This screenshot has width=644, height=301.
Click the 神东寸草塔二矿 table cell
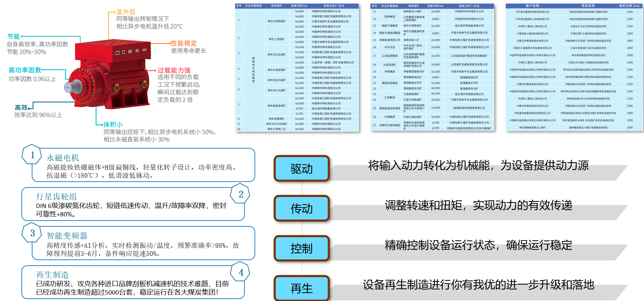(x=277, y=129)
